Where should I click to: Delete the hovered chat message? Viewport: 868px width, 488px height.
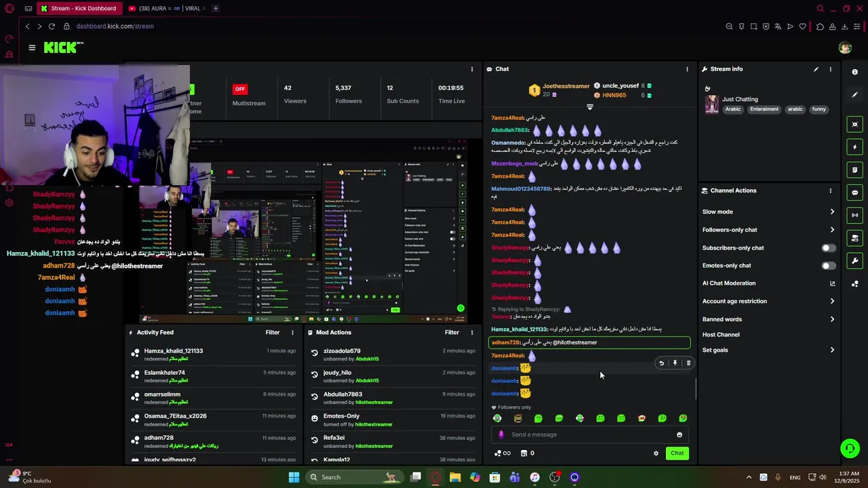click(688, 363)
